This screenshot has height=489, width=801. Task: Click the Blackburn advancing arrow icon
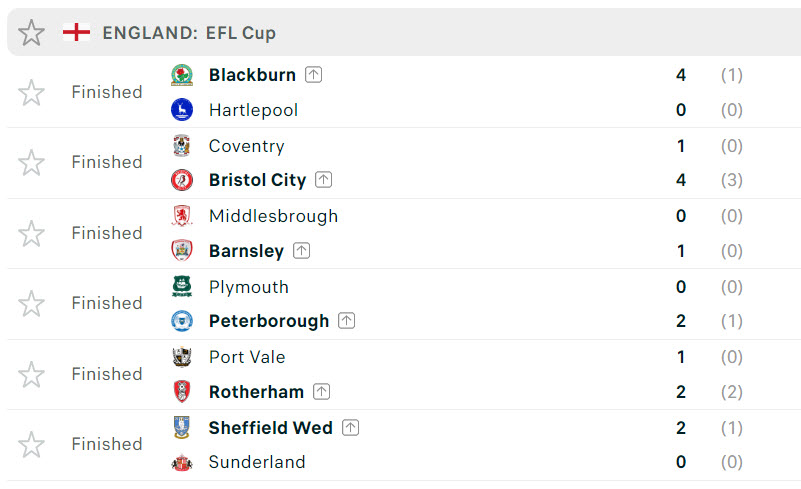point(313,75)
